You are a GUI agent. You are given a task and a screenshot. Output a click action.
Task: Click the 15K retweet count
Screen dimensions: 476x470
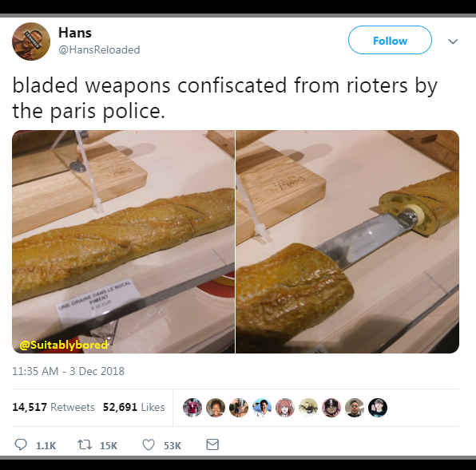point(109,445)
